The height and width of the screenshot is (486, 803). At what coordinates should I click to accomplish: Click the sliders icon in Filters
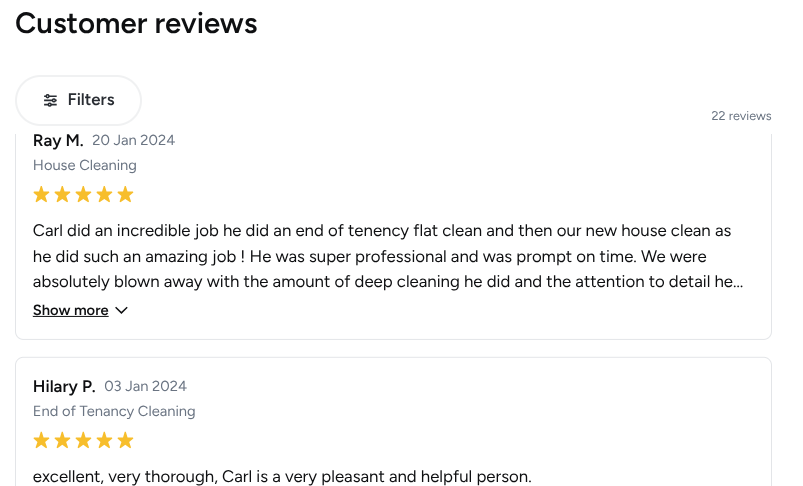[x=50, y=100]
